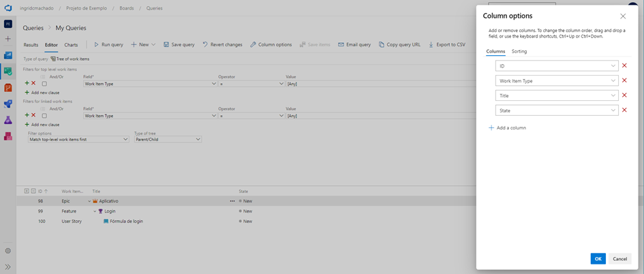644x274 pixels.
Task: Open Boards hub icon in sidebar
Action: (x=7, y=71)
